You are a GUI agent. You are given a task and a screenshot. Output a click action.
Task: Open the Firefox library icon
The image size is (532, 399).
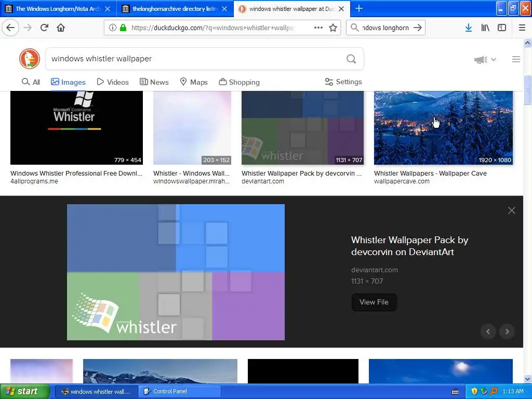(x=485, y=28)
